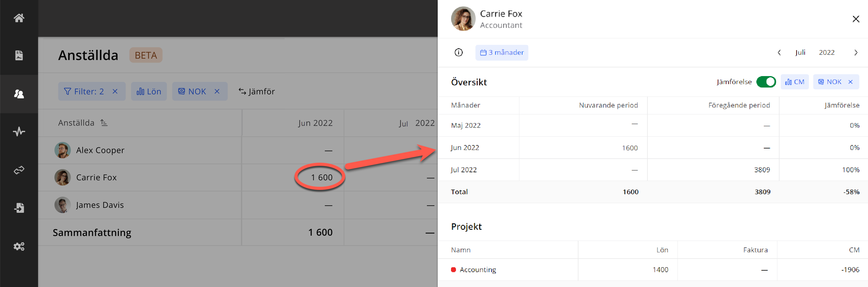The image size is (868, 287).
Task: Click James Davis's avatar
Action: [63, 205]
